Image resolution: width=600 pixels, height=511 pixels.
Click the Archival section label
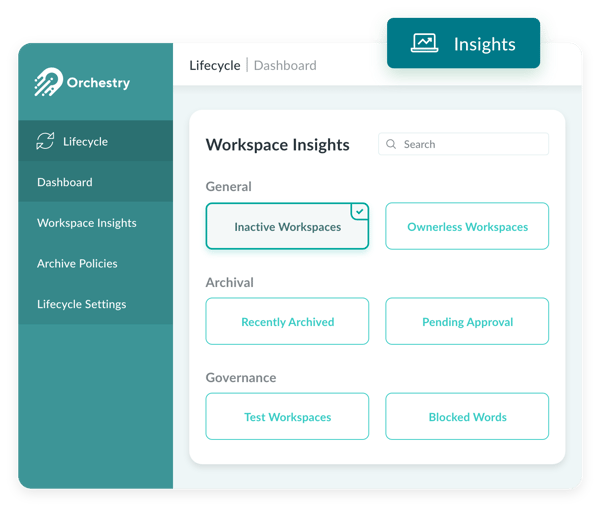click(x=230, y=282)
